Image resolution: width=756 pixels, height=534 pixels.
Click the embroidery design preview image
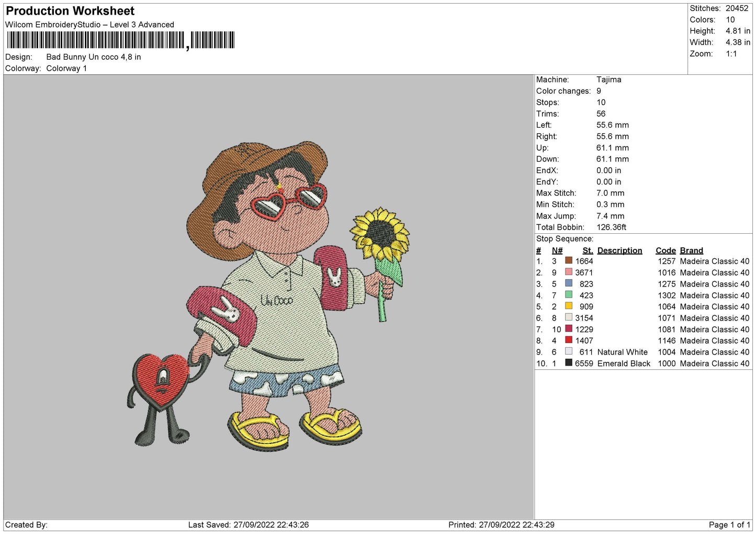(x=269, y=297)
